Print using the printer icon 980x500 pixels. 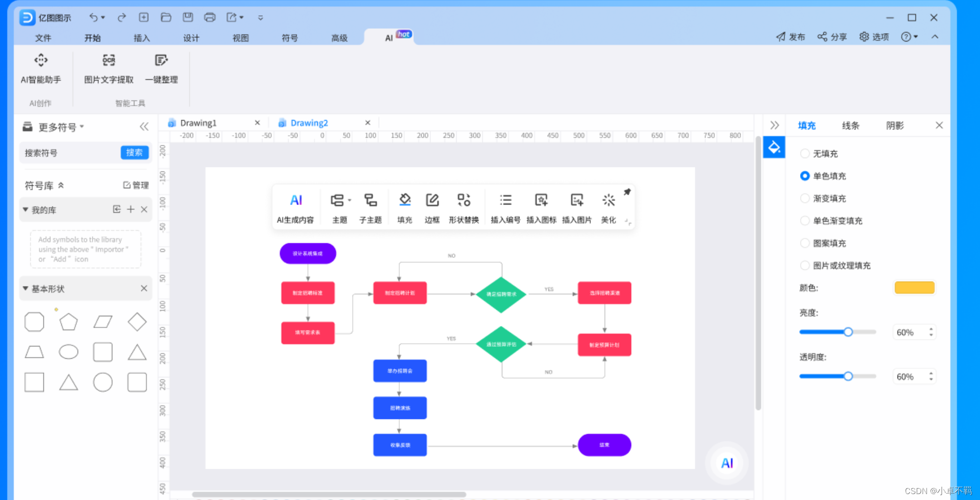click(x=210, y=17)
